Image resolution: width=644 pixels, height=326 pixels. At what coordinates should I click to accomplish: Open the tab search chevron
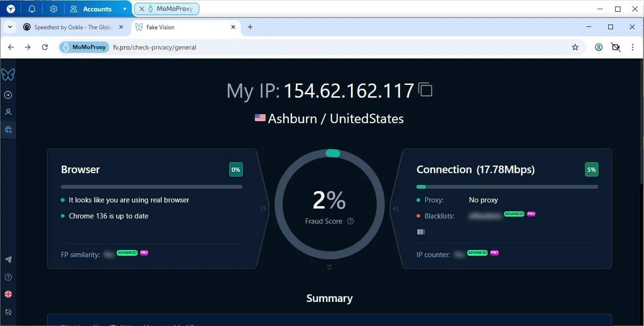click(9, 27)
